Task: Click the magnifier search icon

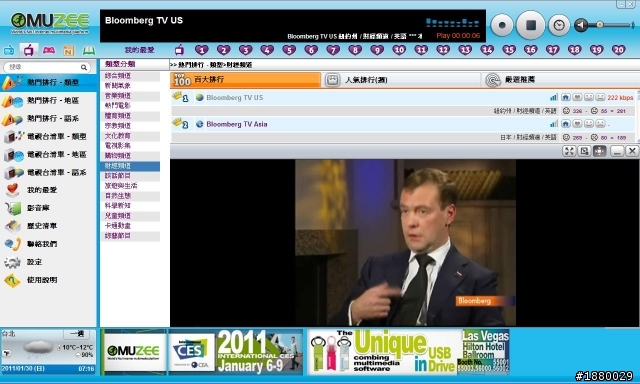Action: tap(84, 67)
